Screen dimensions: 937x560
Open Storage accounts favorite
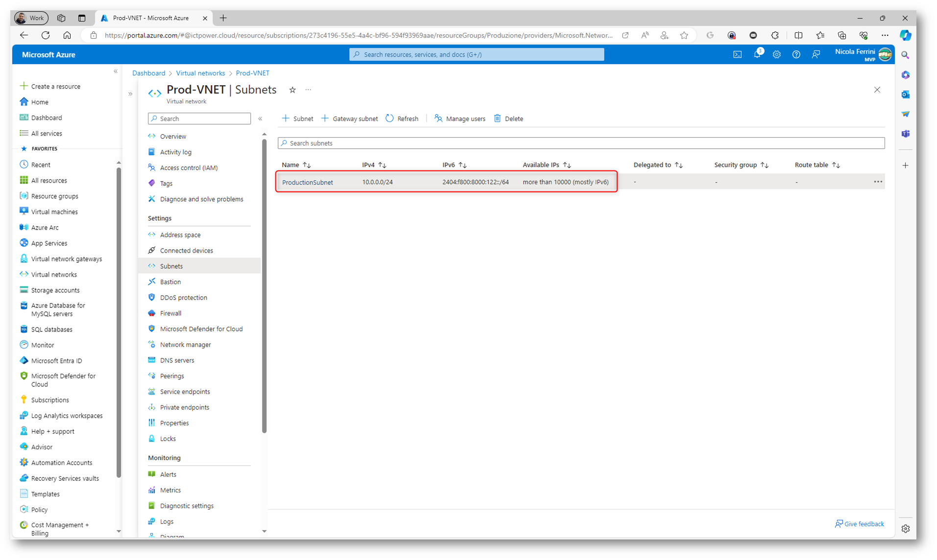tap(55, 290)
